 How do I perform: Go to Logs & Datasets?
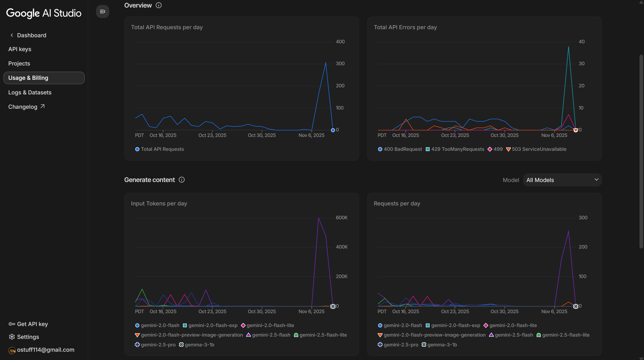pos(30,92)
